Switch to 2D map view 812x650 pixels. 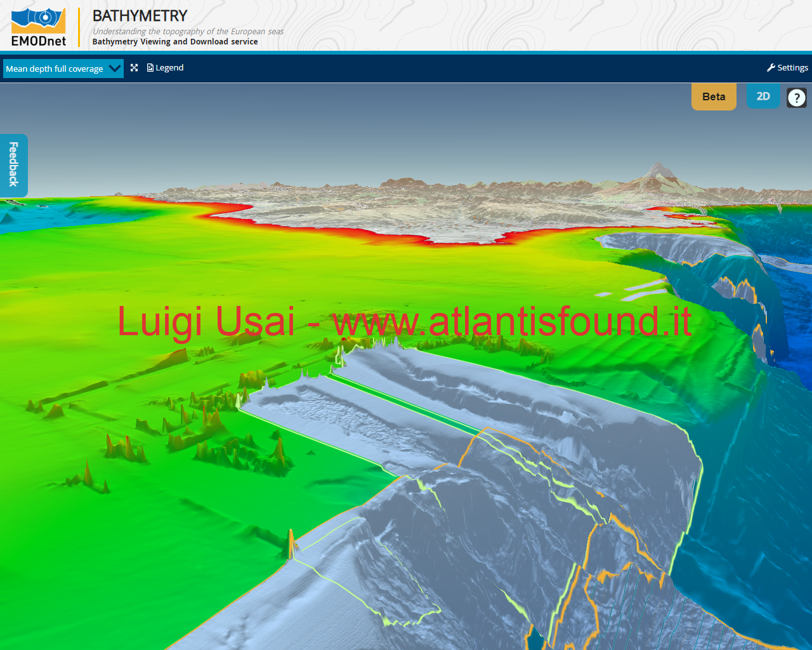763,96
